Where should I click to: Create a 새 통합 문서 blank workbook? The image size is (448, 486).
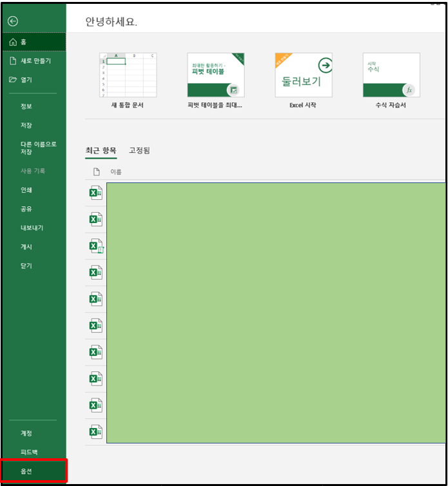point(128,75)
